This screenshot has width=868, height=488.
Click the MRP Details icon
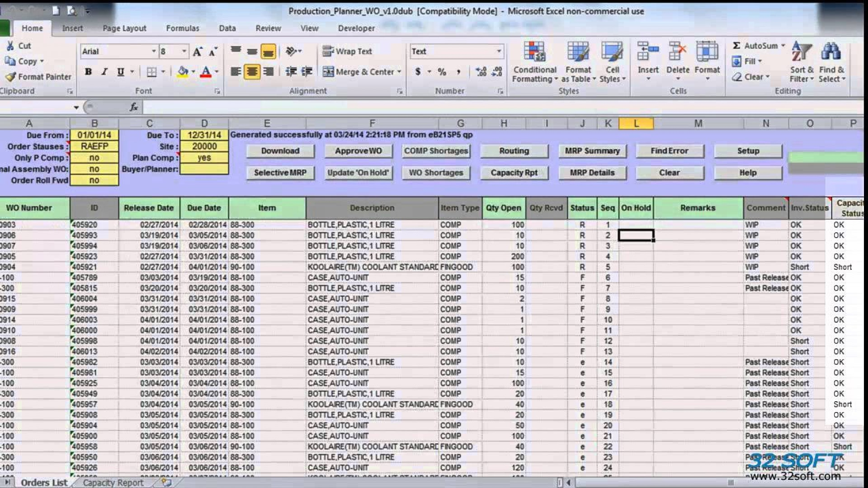point(591,172)
